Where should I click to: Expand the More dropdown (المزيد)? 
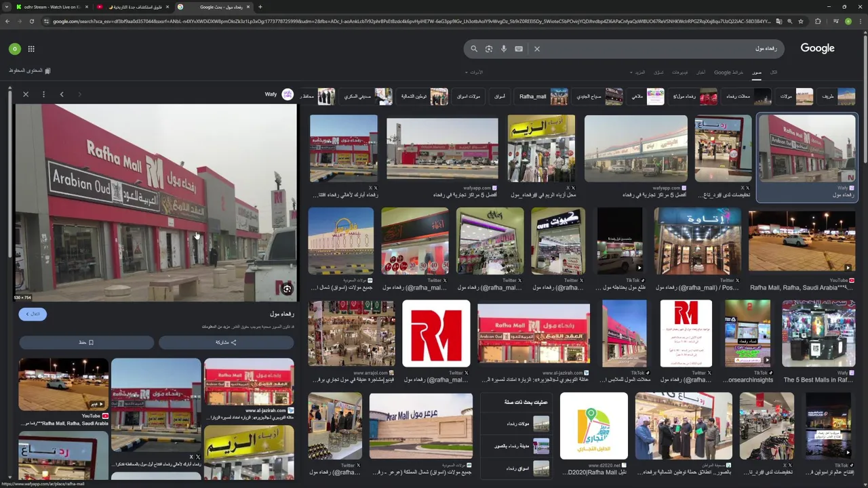click(x=639, y=73)
